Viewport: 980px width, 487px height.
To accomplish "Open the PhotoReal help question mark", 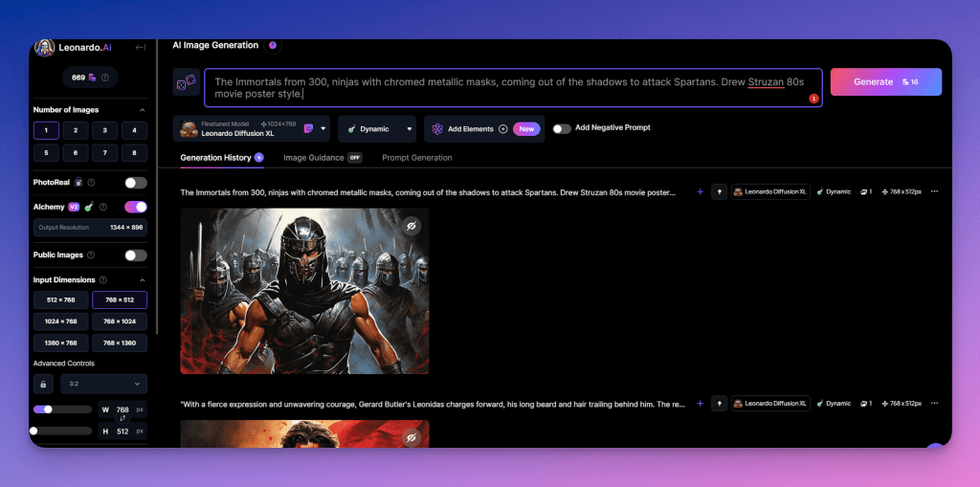I will [x=91, y=183].
